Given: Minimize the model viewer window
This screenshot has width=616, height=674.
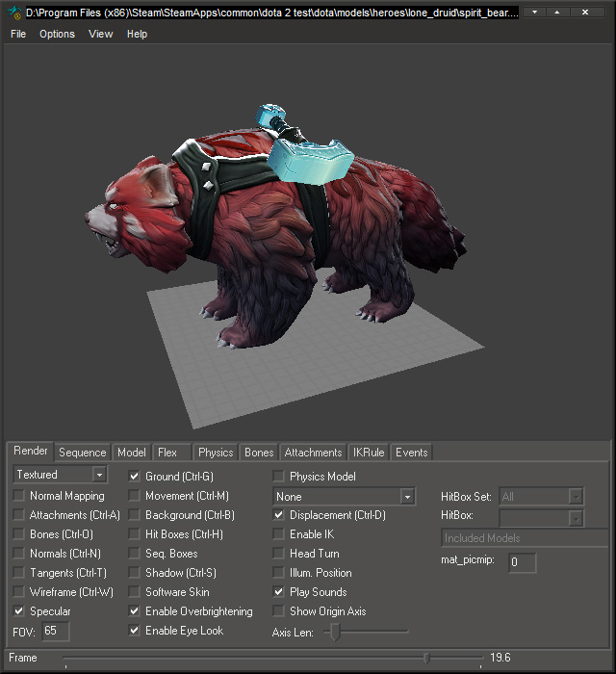Looking at the screenshot, I should (x=535, y=13).
